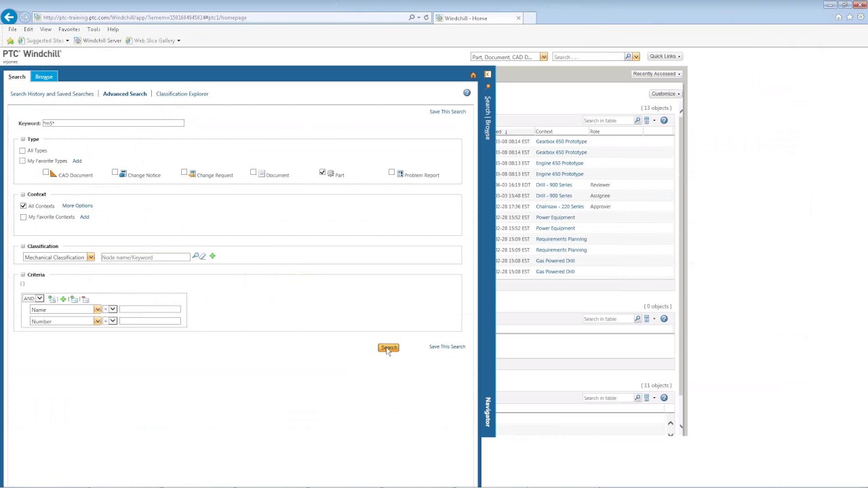Screen dimensions: 868x488
Task: Click the pin icon on navigator bar
Action: 488,86
